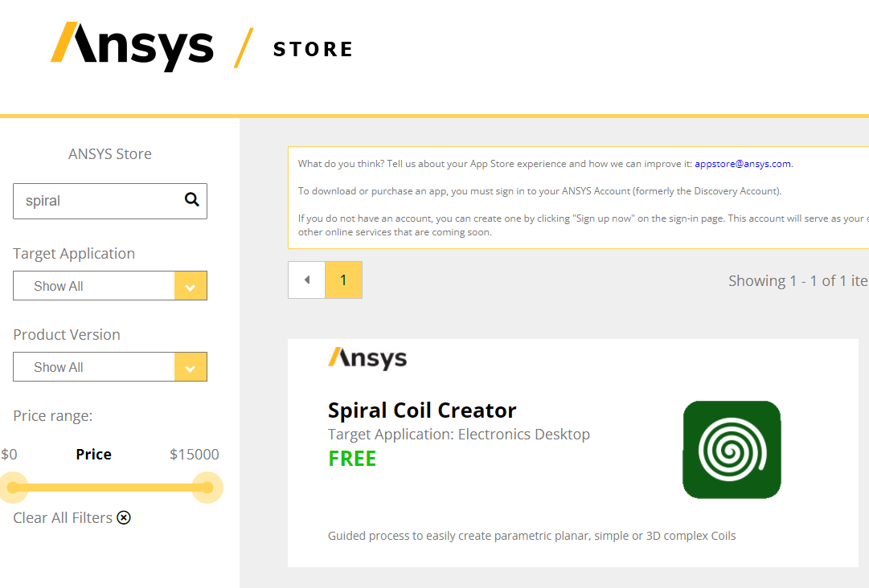Select page 1 in pagination
Viewport: 869px width, 588px height.
343,280
